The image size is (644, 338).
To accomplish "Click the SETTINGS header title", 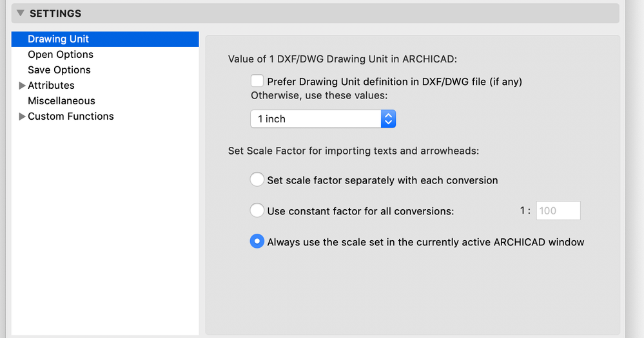I will [55, 14].
